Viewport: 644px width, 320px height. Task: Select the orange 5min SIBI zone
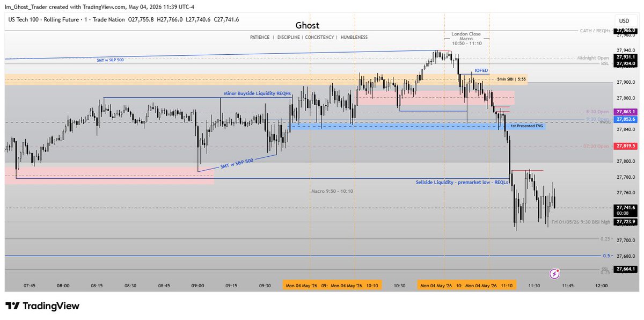[266, 79]
